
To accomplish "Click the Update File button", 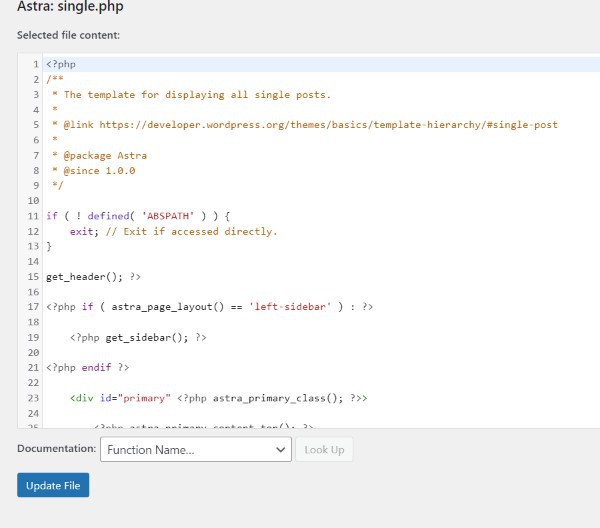I will pos(53,485).
